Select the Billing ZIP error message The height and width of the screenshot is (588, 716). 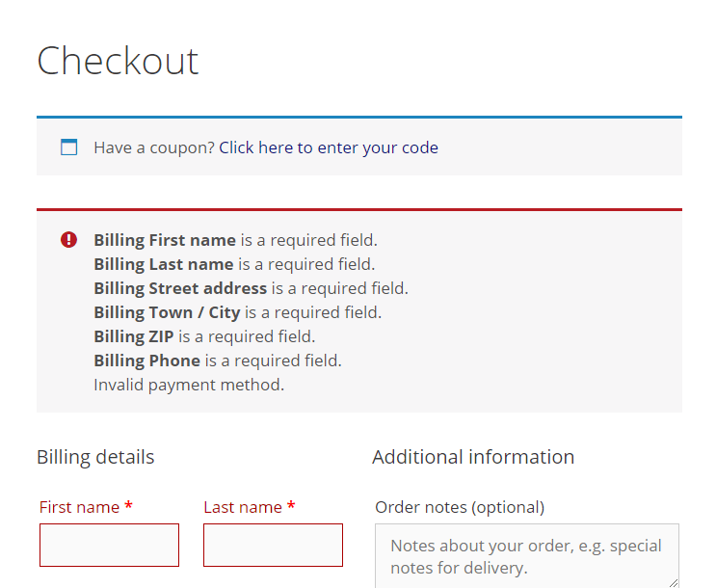click(x=204, y=336)
